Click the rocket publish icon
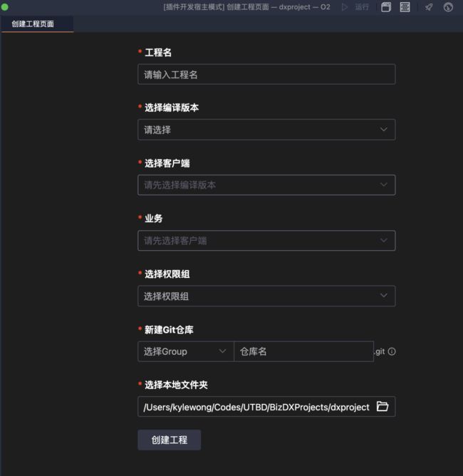This screenshot has height=476, width=463. click(429, 7)
